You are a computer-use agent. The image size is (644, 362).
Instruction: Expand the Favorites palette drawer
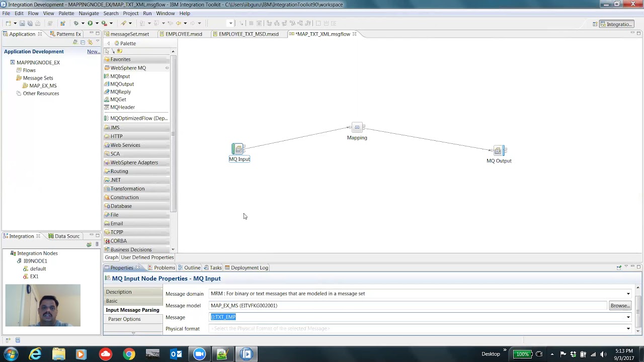136,59
